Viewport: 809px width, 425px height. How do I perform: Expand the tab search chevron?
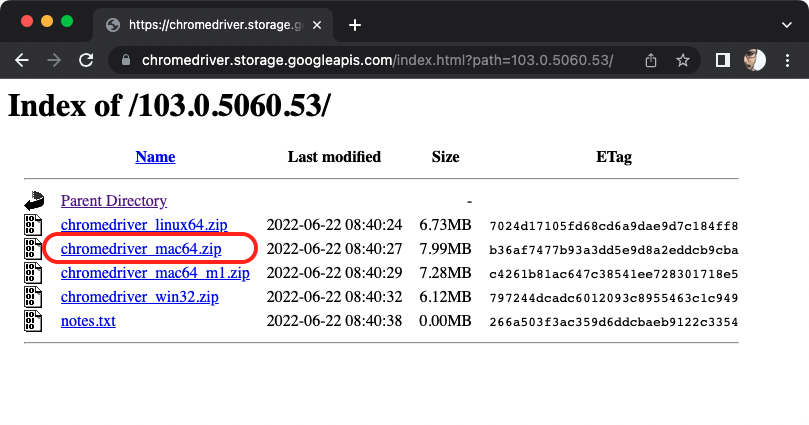787,25
